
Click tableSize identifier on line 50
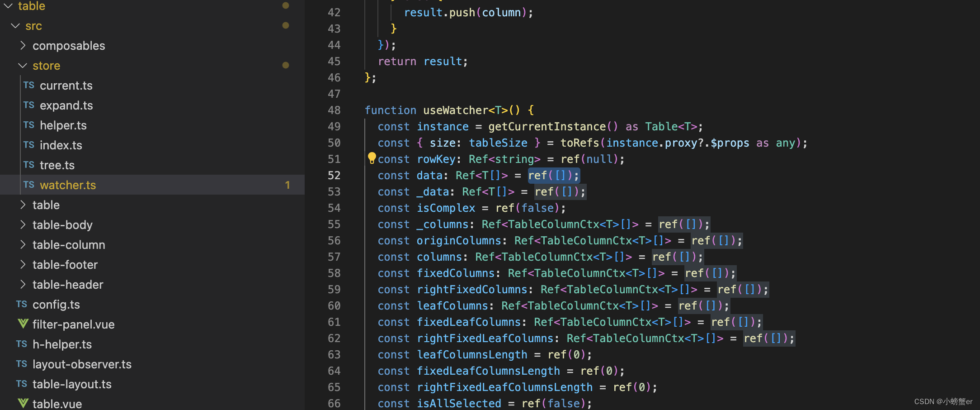pyautogui.click(x=498, y=143)
